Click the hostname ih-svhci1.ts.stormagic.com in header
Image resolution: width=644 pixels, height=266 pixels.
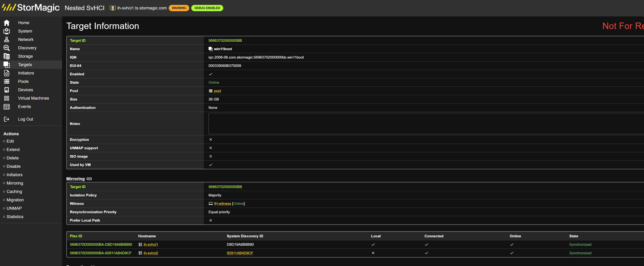142,8
